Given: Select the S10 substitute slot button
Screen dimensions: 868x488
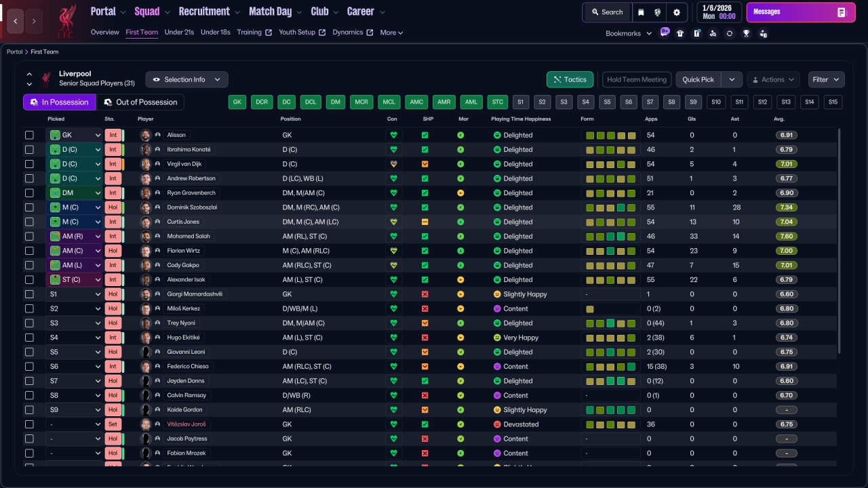Looking at the screenshot, I should 716,102.
